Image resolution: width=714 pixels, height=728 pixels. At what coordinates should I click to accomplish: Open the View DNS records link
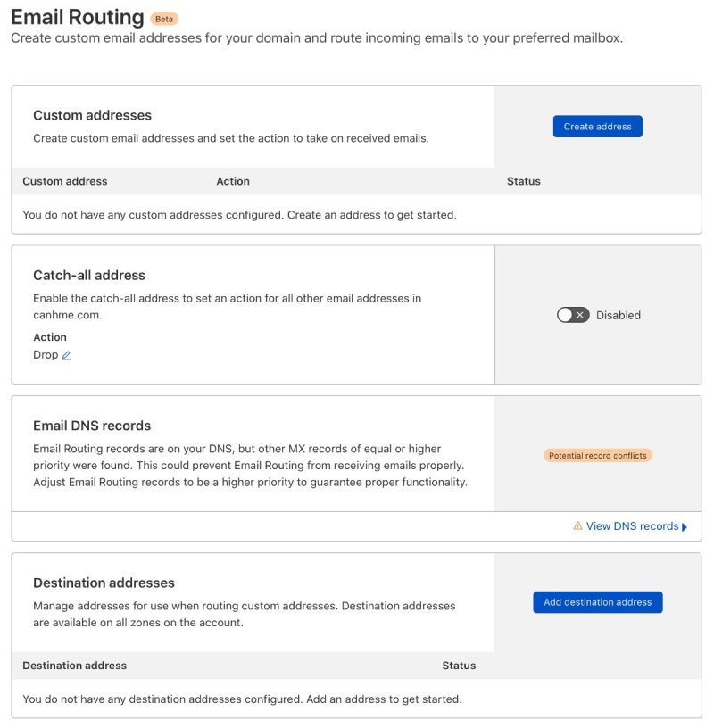[632, 526]
